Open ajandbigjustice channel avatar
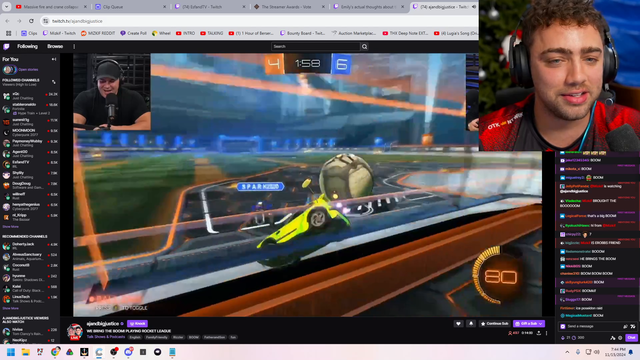Image resolution: width=640 pixels, height=360 pixels. [74, 331]
